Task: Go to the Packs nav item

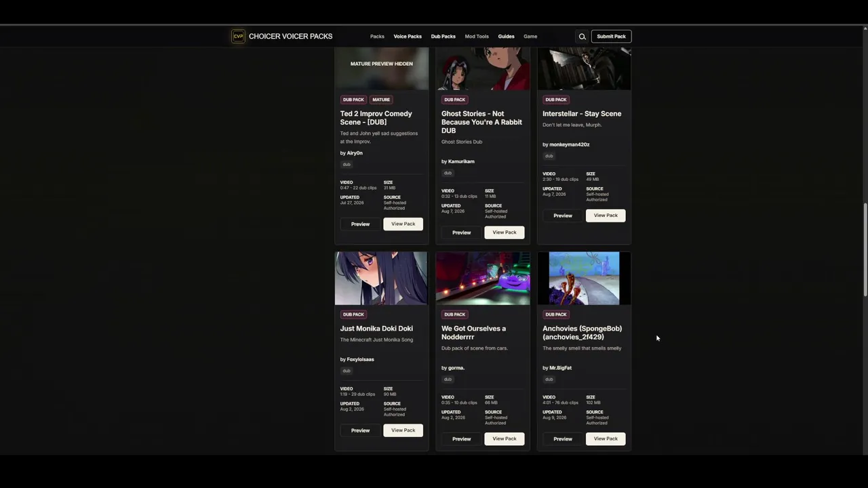Action: point(377,37)
